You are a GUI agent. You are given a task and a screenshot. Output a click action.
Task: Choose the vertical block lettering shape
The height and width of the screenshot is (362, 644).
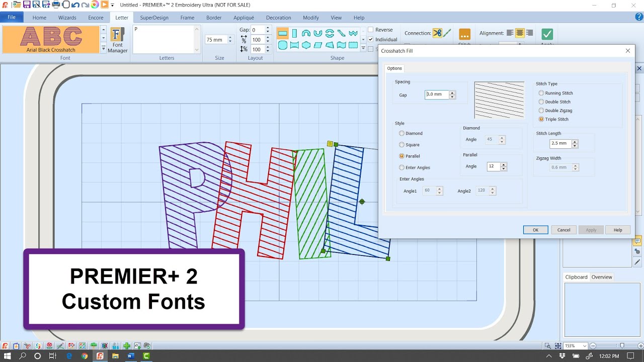coord(294,34)
